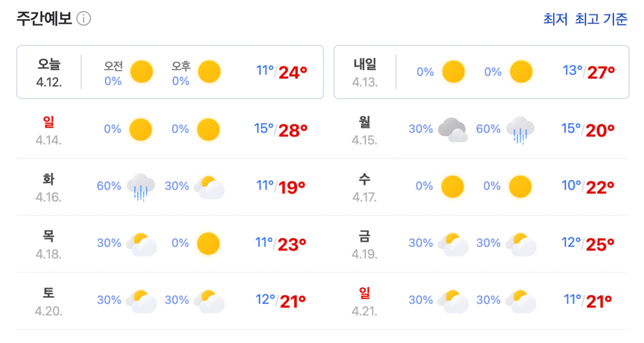This screenshot has width=644, height=343.
Task: Click Monday 4.15. afternoon rain icon
Action: pos(520,130)
